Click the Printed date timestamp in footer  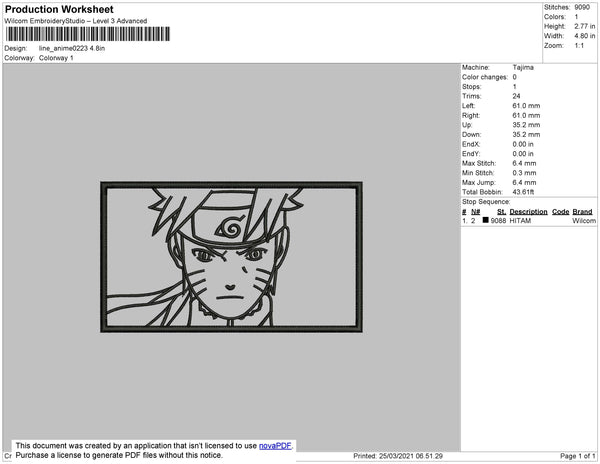[398, 456]
